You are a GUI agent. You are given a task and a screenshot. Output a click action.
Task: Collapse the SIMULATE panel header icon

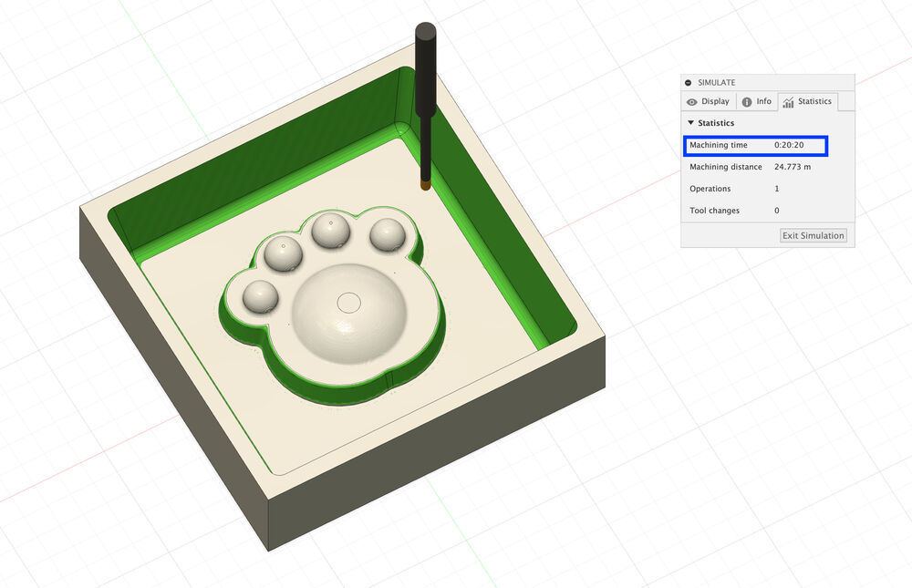point(688,83)
